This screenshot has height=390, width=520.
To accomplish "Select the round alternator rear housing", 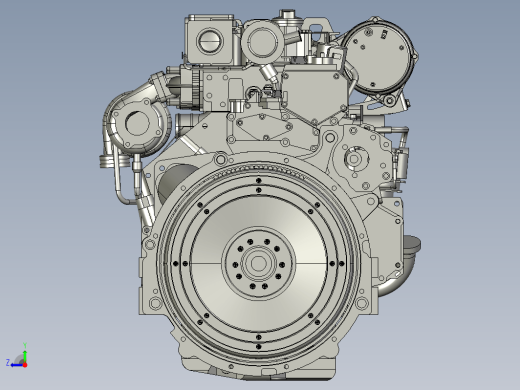I will (x=378, y=56).
